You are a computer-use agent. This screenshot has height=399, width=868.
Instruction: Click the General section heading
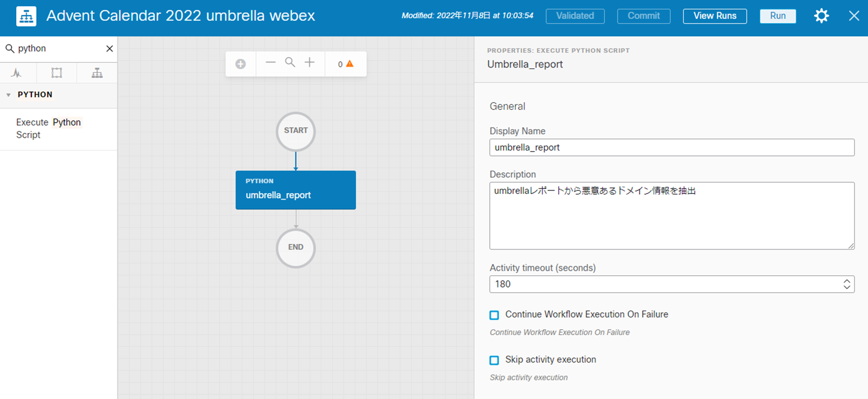click(x=507, y=106)
